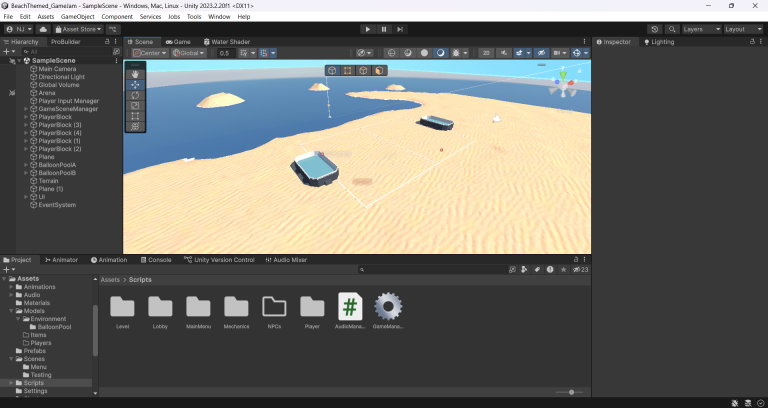Open the GameObject menu
Screen dimensions: 768x408
point(77,17)
